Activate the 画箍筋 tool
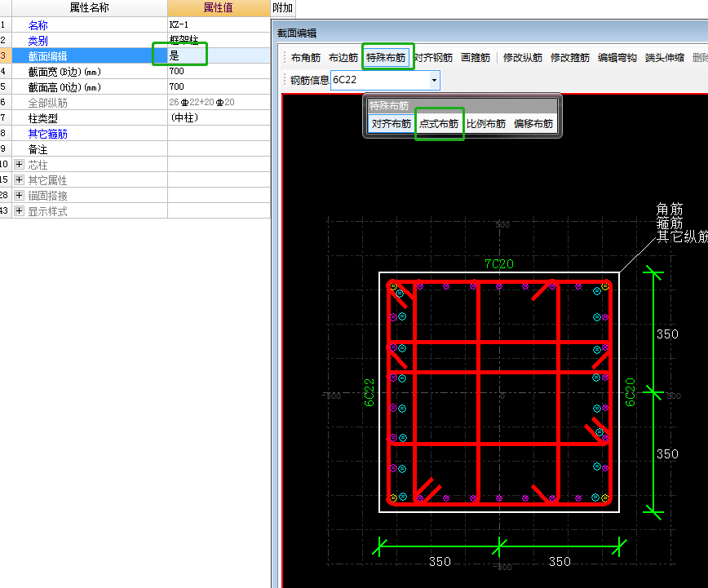This screenshot has width=708, height=588. tap(476, 58)
